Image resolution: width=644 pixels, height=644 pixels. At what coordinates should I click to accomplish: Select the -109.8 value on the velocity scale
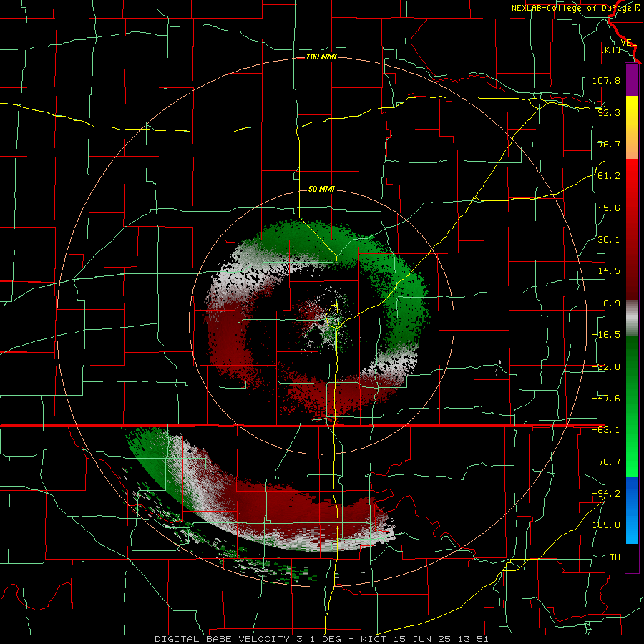pyautogui.click(x=604, y=525)
